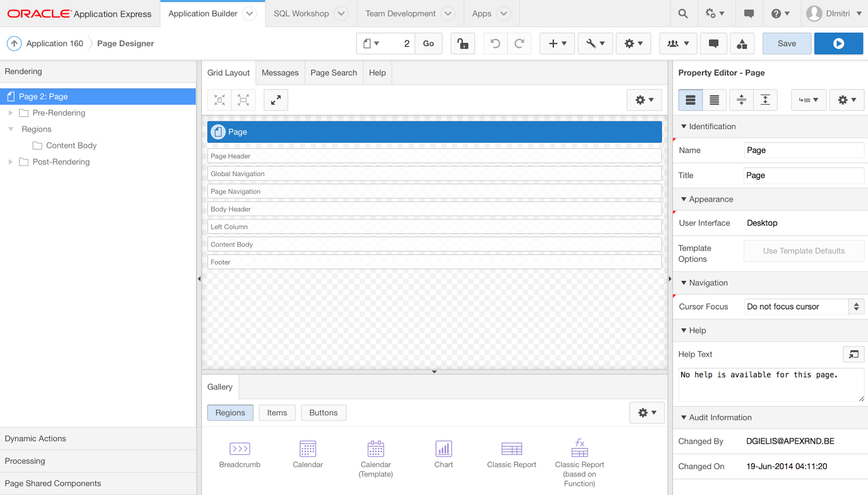Save the page
This screenshot has height=495, width=868.
tap(787, 43)
